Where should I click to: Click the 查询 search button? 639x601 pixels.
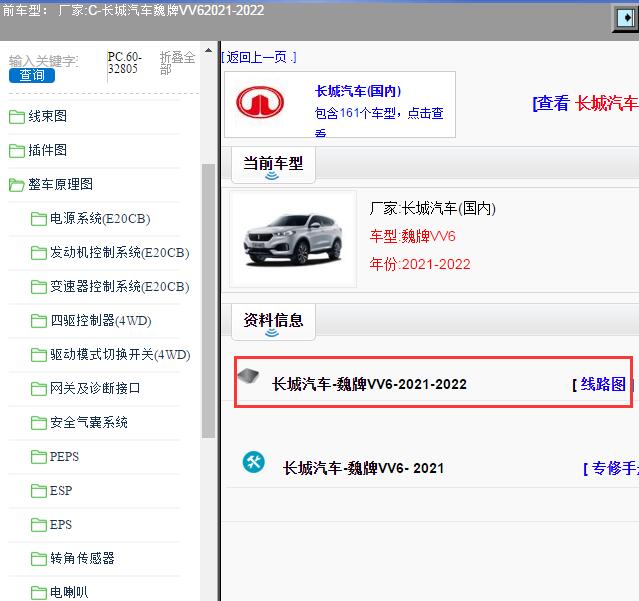[x=32, y=76]
